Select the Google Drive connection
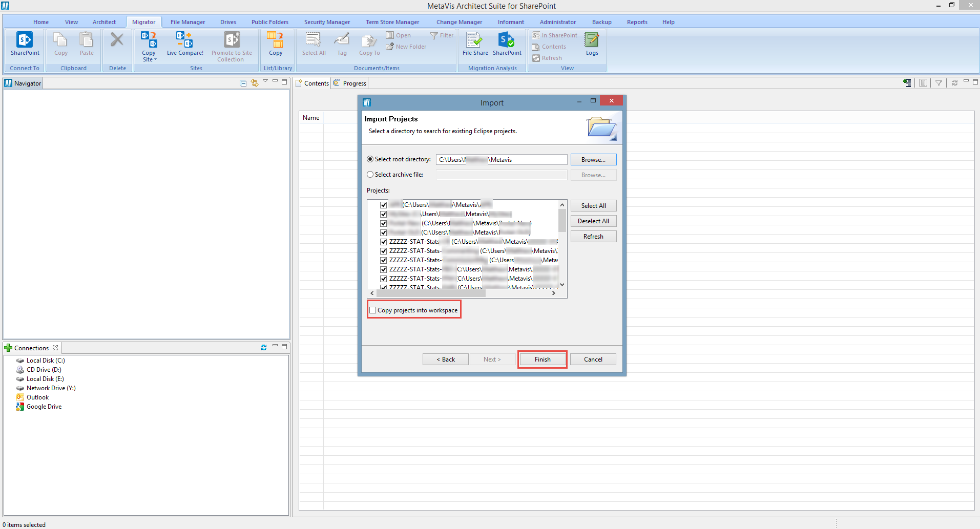Image resolution: width=980 pixels, height=529 pixels. pos(44,407)
